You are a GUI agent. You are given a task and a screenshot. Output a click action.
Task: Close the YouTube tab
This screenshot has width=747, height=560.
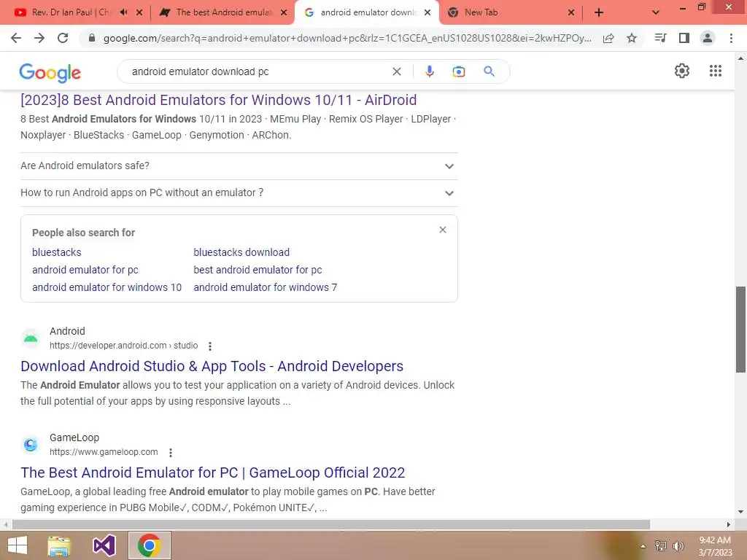[139, 12]
